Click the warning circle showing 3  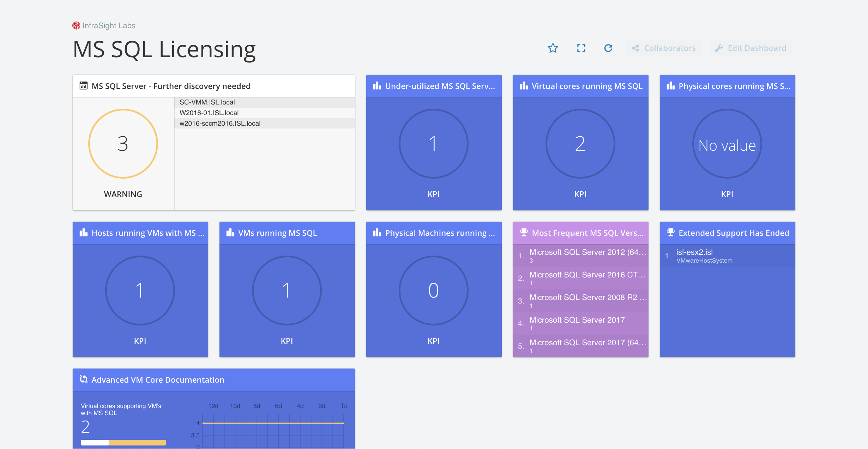coord(123,144)
